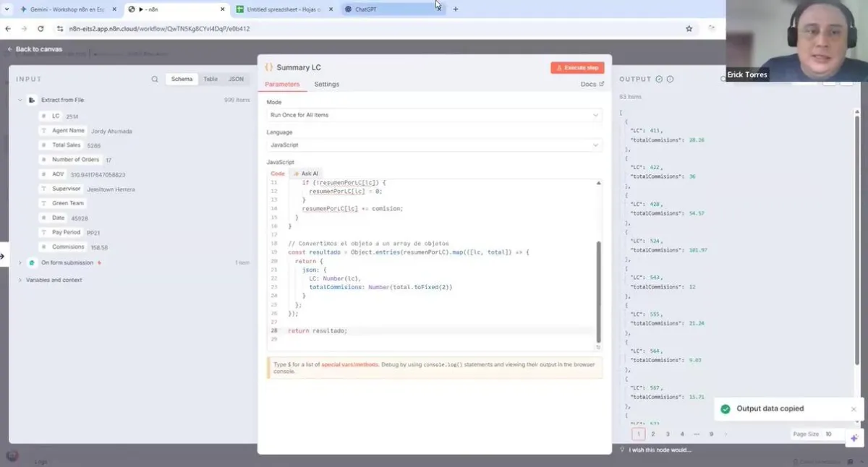Click the site info icon in address bar
The width and height of the screenshot is (868, 467).
click(61, 28)
